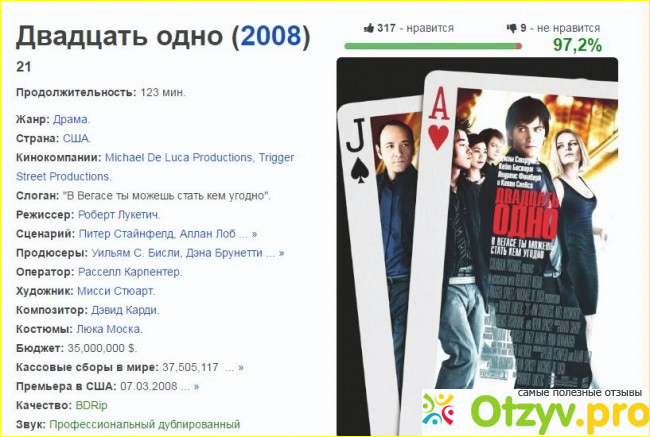650x437 pixels.
Task: Click the thumbs-down dislike icon
Action: (512, 28)
